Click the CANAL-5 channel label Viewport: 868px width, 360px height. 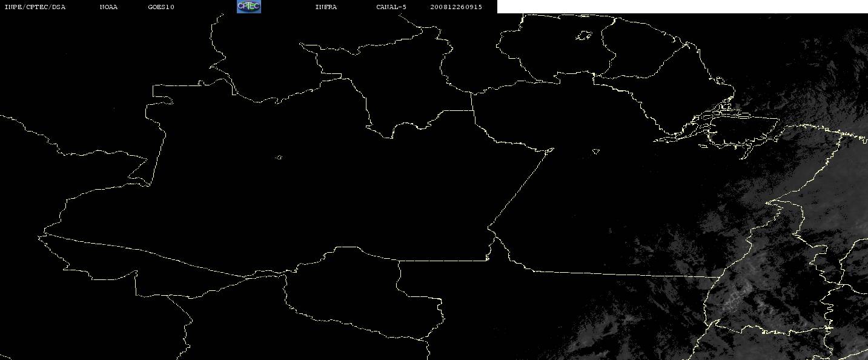[391, 7]
